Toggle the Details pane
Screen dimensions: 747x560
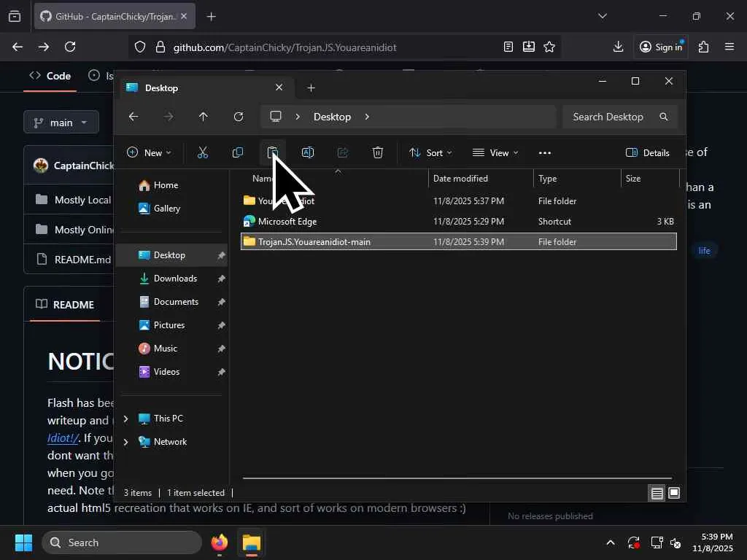click(648, 153)
